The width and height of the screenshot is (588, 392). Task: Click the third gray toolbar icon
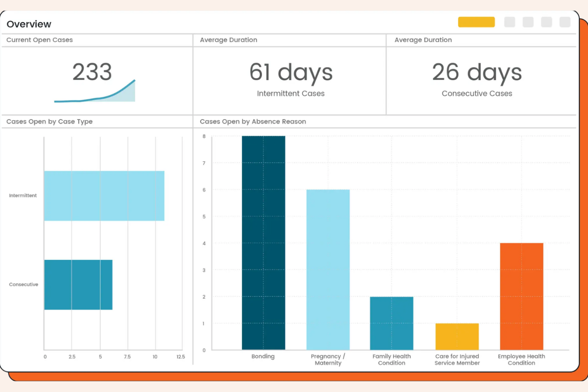(x=546, y=22)
